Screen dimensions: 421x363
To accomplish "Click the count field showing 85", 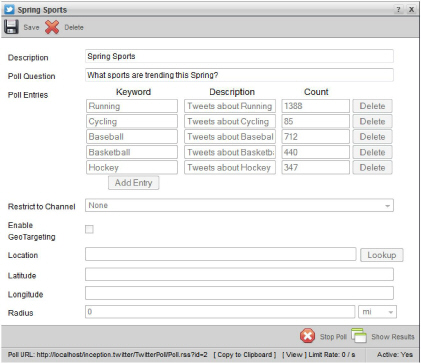I will (316, 121).
